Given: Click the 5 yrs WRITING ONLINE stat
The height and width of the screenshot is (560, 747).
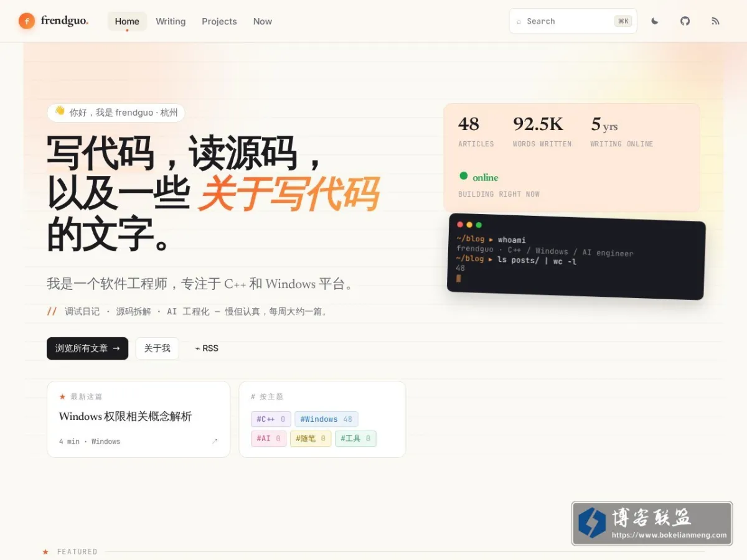Looking at the screenshot, I should (x=621, y=132).
